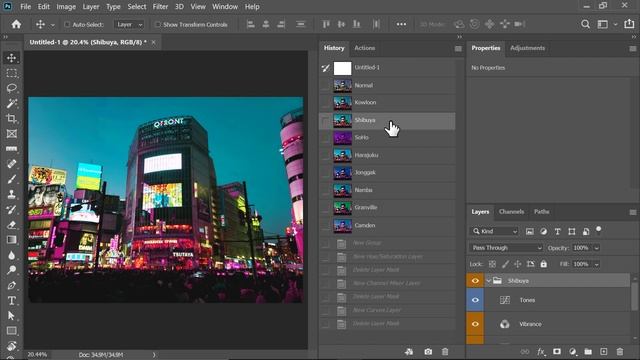Viewport: 640px width, 360px height.
Task: Toggle lock transparent pixels button
Action: [492, 264]
